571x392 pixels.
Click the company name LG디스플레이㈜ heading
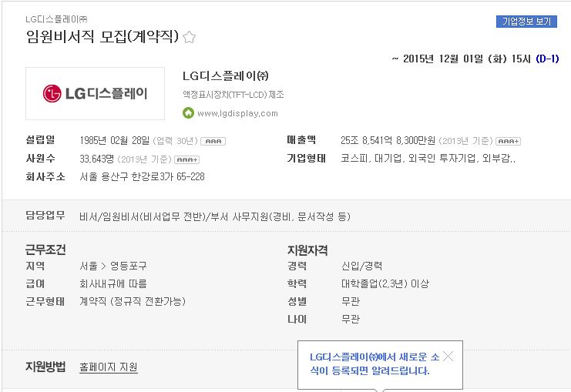tap(226, 75)
